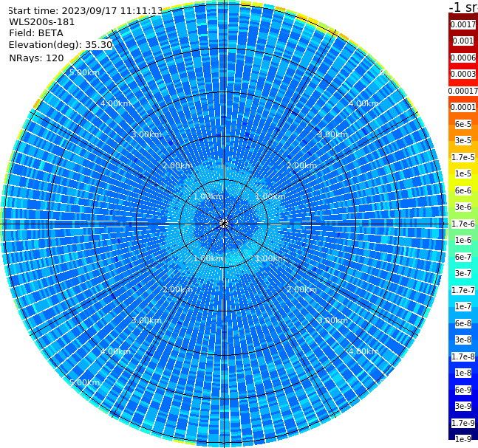Select the 1e-9 colorbar minimum label
Viewport: 478px width, 448px height.
[463, 439]
